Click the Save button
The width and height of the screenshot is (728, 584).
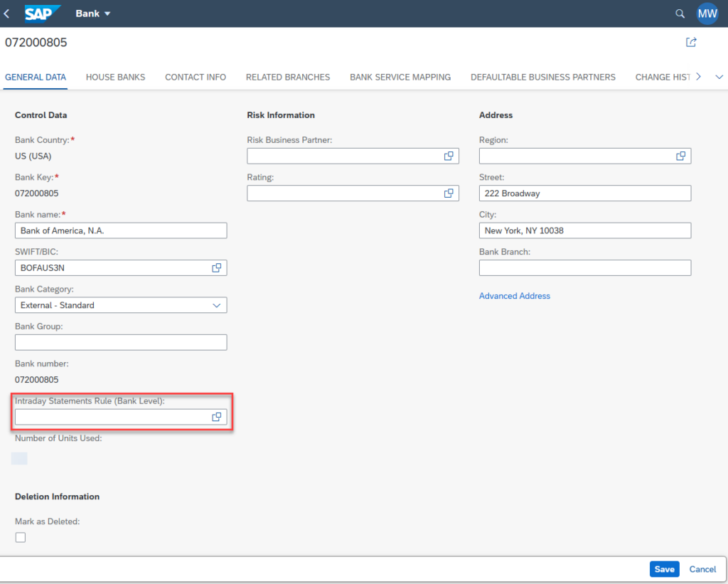(665, 569)
